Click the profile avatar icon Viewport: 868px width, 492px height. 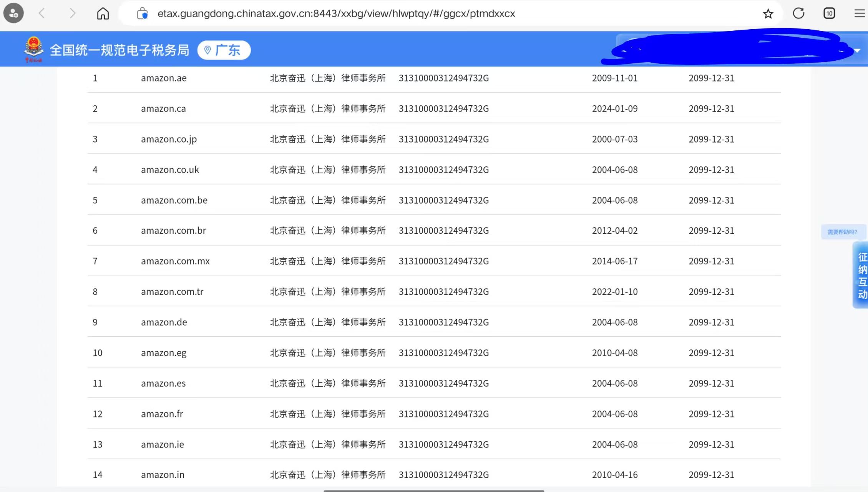click(13, 13)
